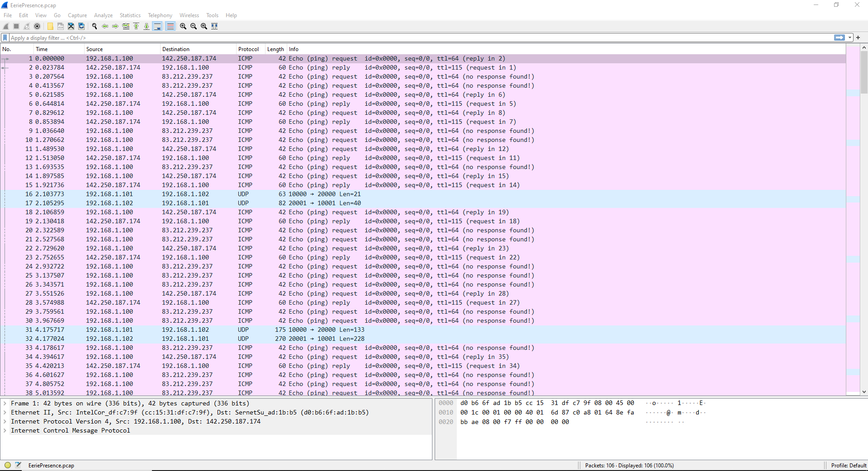
Task: Open the Go menu
Action: tap(57, 15)
